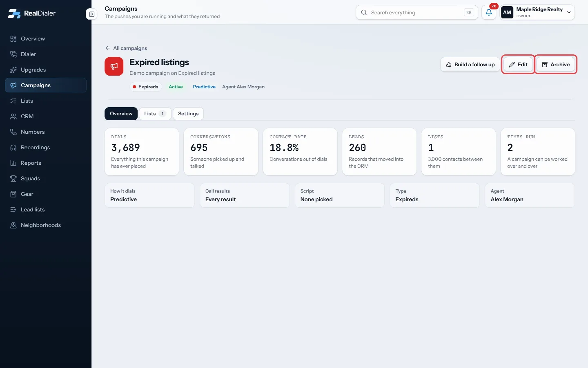Viewport: 588px width, 368px height.
Task: Open the Overview sidebar icon
Action: [13, 39]
